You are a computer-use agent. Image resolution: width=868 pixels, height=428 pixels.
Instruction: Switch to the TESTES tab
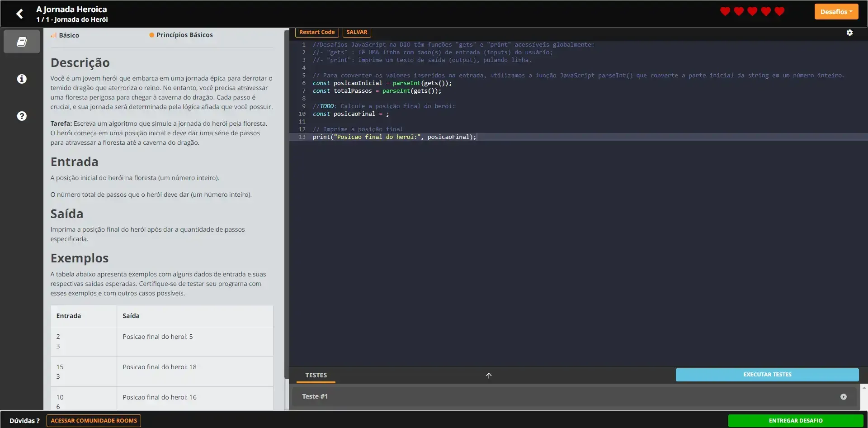(316, 375)
